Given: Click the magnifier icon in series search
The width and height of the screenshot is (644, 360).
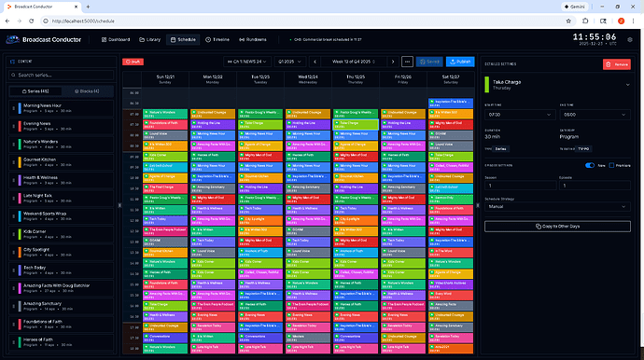Looking at the screenshot, I should (x=14, y=76).
